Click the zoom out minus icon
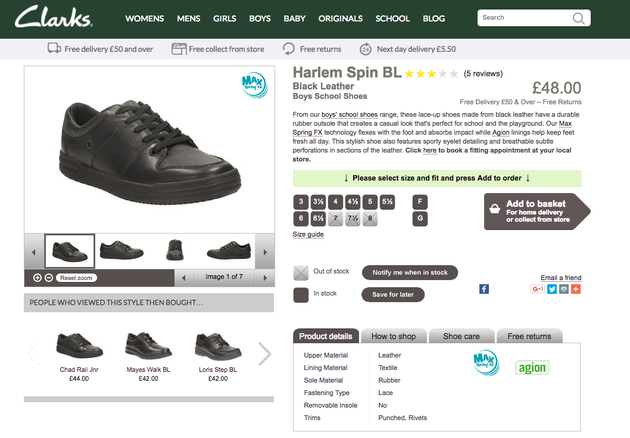This screenshot has height=438, width=630. 49,278
